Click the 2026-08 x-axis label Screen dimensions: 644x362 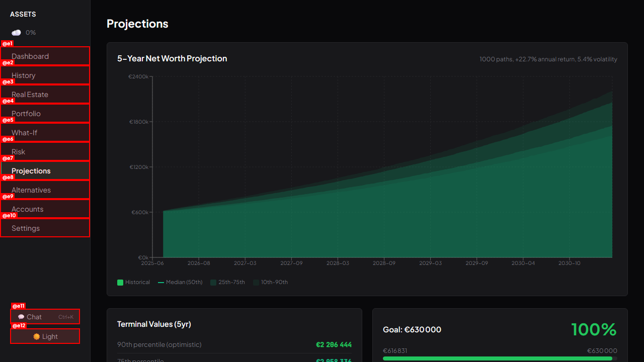(x=199, y=263)
